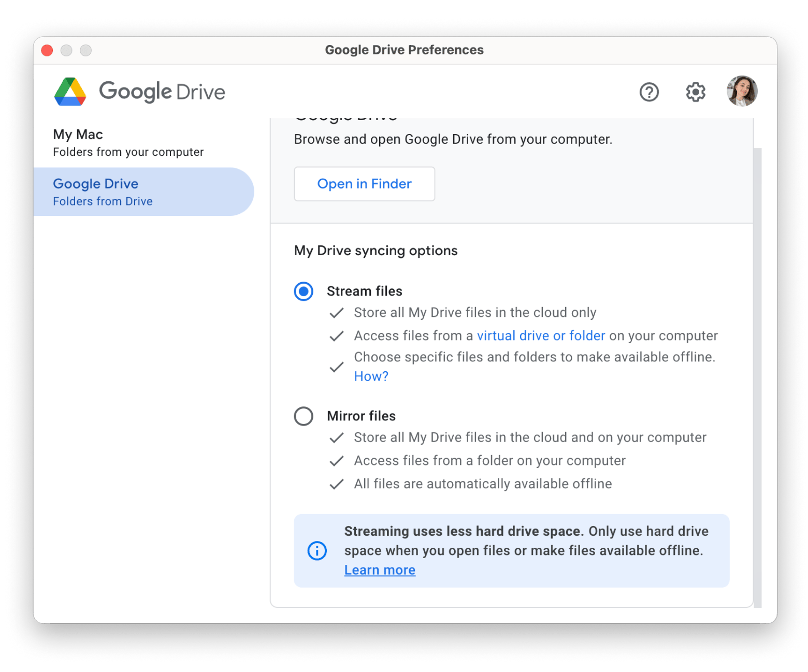808x672 pixels.
Task: Follow the Learn more link
Action: [x=380, y=570]
